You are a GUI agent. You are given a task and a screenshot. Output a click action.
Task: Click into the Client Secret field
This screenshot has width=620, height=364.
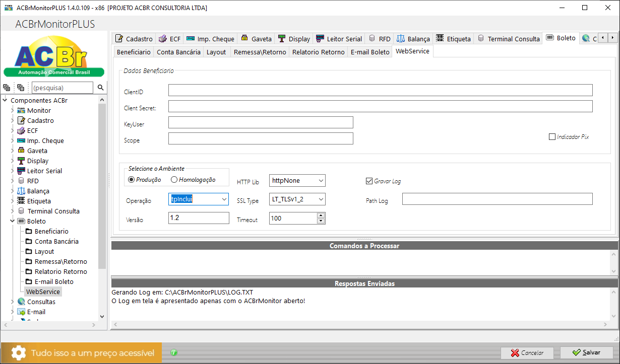[x=381, y=106]
